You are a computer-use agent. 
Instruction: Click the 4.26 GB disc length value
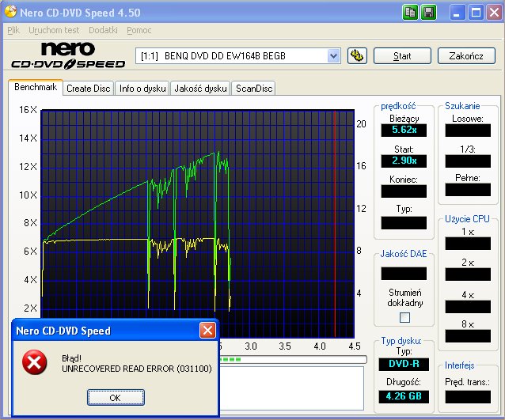point(404,396)
